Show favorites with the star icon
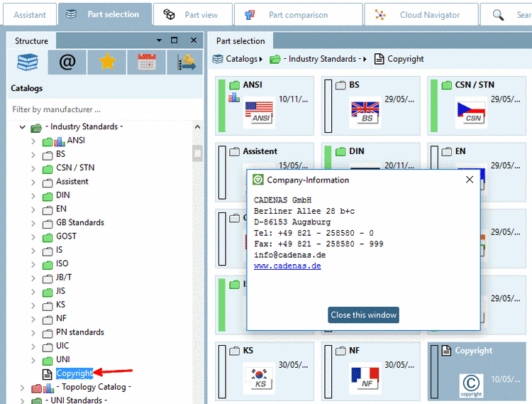 click(x=107, y=62)
